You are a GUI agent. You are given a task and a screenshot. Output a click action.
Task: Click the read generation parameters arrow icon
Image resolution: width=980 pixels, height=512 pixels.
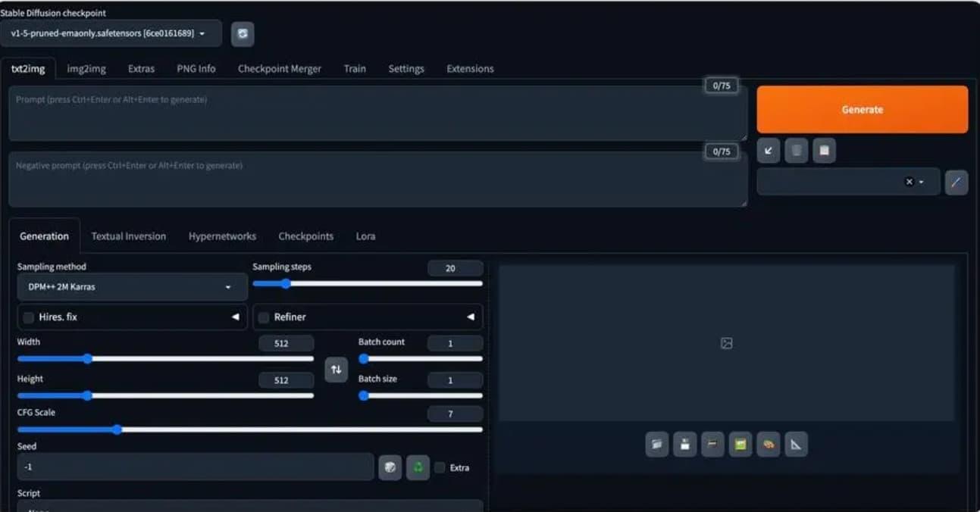[x=768, y=151]
